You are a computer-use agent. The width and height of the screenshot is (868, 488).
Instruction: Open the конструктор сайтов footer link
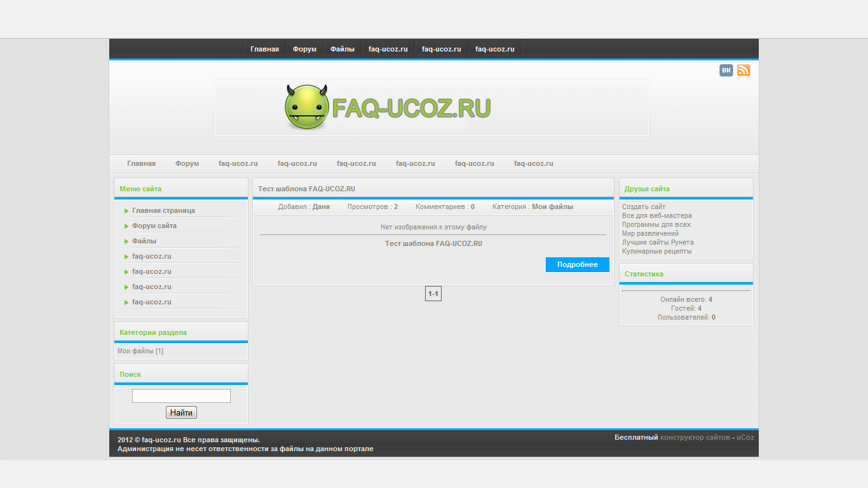[x=695, y=437]
